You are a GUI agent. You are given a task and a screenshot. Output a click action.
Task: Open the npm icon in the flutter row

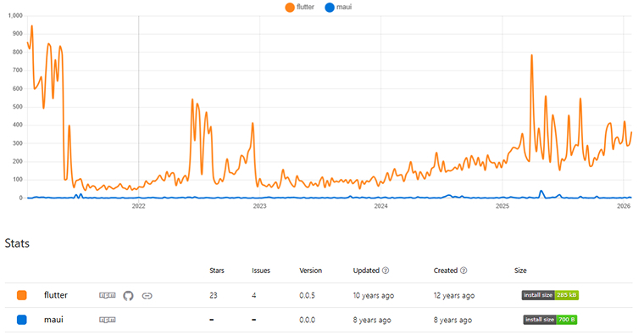click(x=108, y=295)
